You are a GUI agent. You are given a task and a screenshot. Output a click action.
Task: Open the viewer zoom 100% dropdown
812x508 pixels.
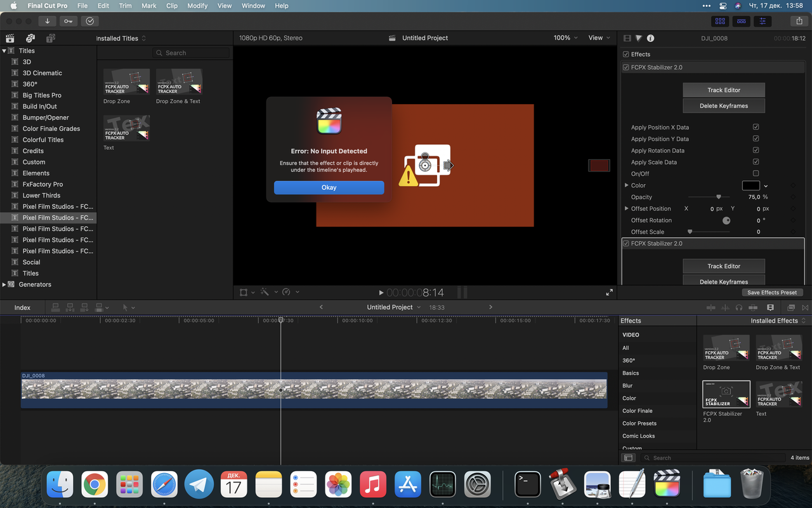[x=565, y=38]
